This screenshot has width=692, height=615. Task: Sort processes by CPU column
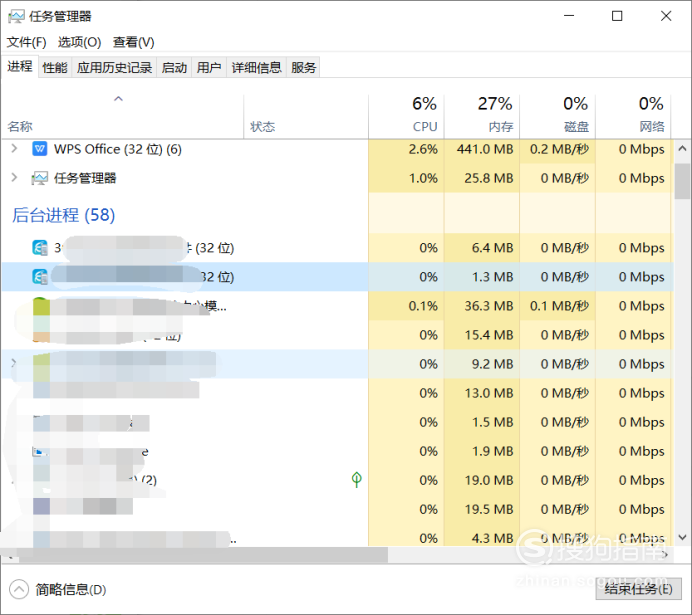(x=406, y=116)
